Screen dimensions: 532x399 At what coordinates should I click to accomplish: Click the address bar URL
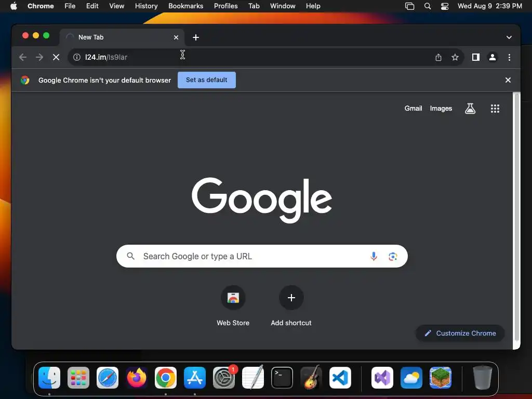(x=106, y=57)
